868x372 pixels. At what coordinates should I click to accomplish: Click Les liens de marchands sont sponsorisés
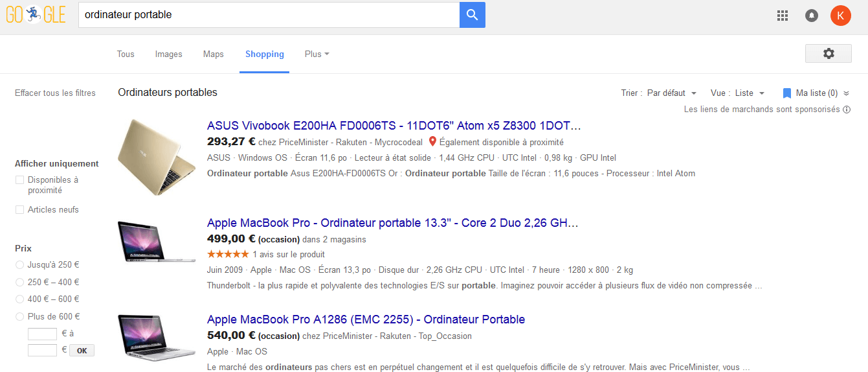click(x=762, y=110)
